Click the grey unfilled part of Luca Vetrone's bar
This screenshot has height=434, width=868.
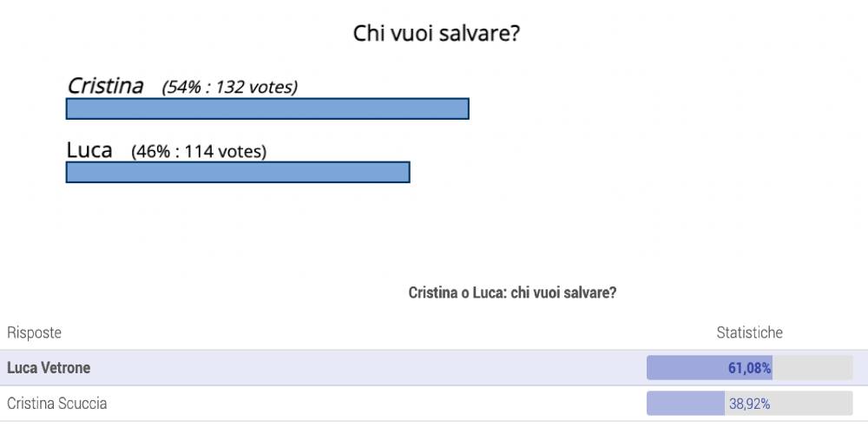[x=812, y=367]
